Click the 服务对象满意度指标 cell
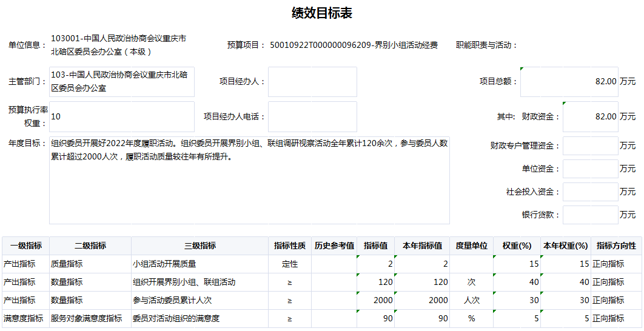Image resolution: width=644 pixels, height=331 pixels. (x=90, y=319)
